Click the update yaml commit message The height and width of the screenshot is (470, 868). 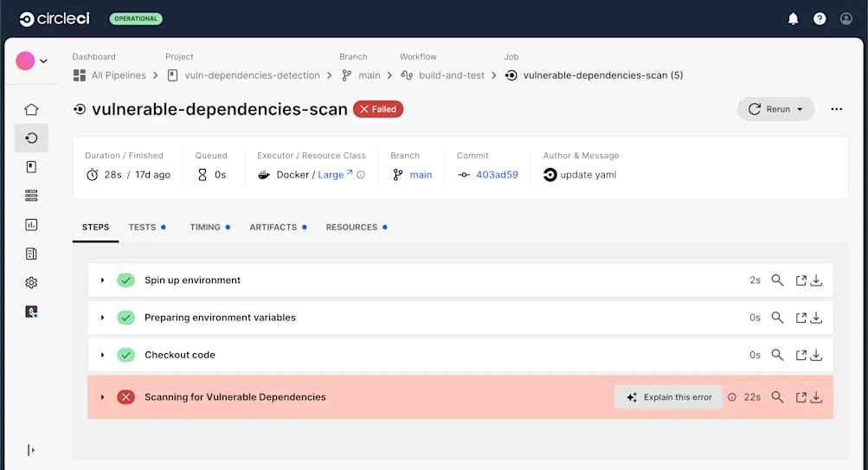click(588, 175)
